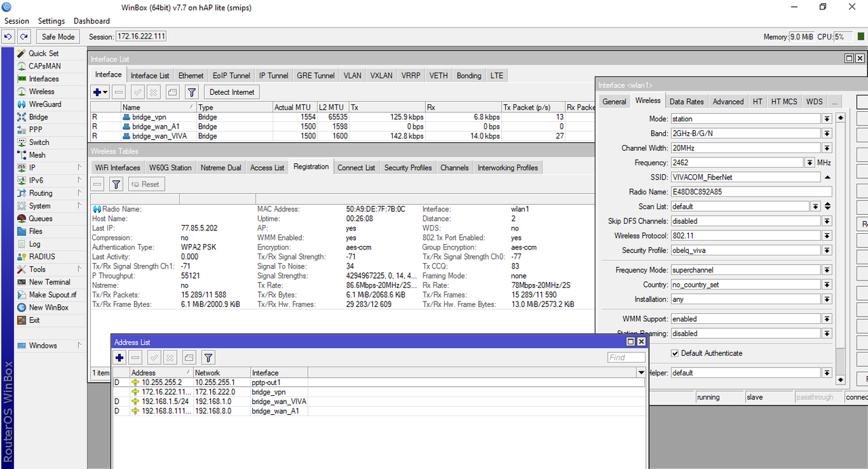868x469 pixels.
Task: Open Switch sidebar entry
Action: 39,142
